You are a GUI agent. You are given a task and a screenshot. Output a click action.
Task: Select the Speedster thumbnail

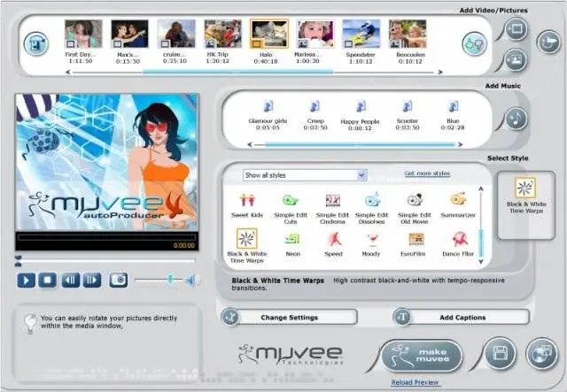click(x=361, y=42)
